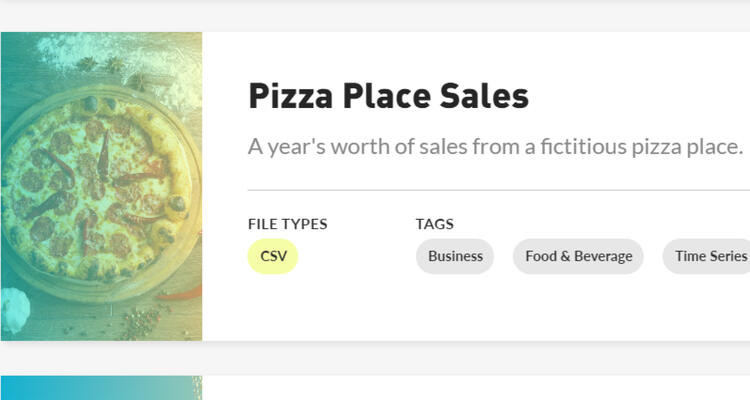The image size is (750, 400).
Task: Choose the Food & Beverage tag
Action: [578, 256]
